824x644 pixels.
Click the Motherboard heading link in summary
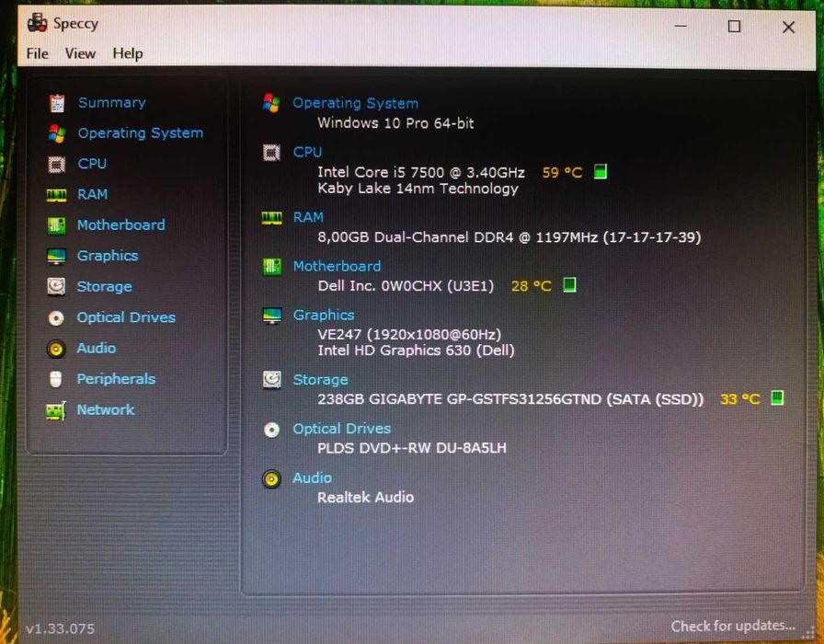point(337,266)
